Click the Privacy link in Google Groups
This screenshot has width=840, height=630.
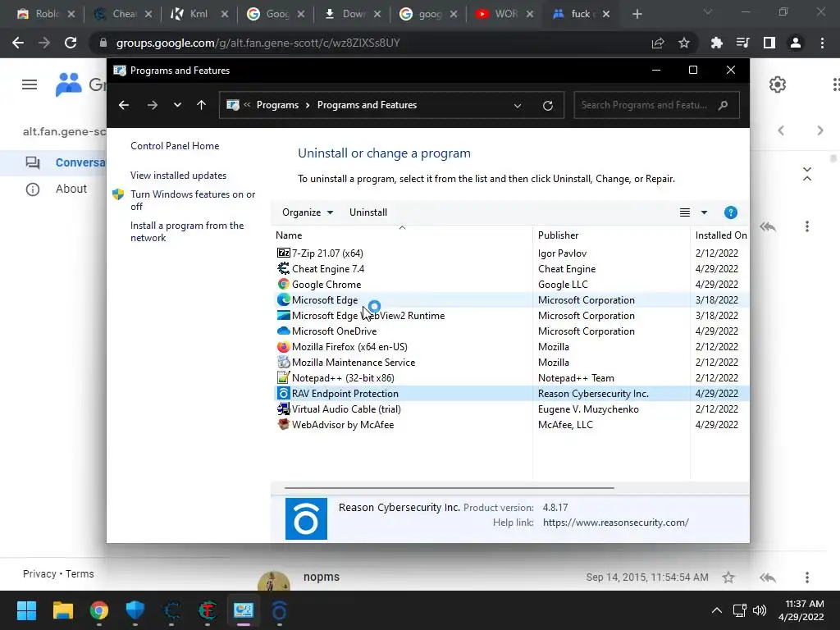pos(39,573)
